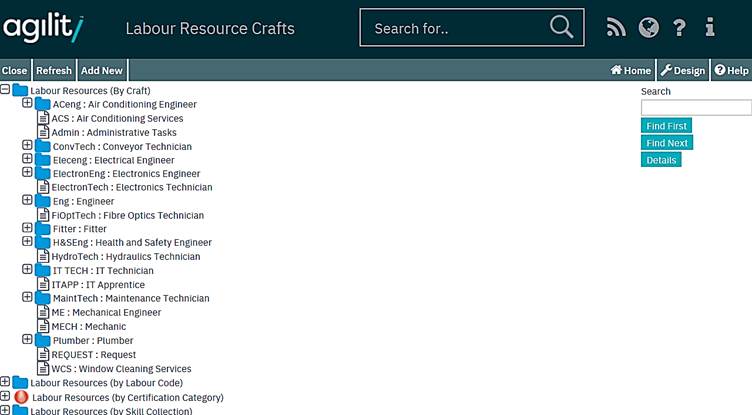Click the tree Search input field

point(695,108)
